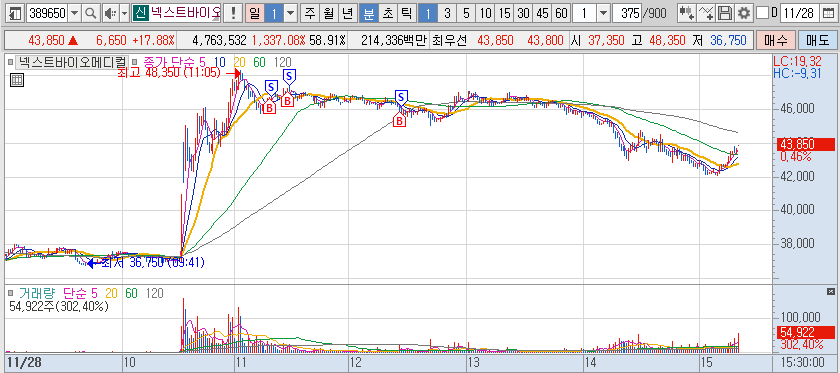Click small square before 거래량 legend
Screen dimensions: 840x373
click(x=11, y=293)
